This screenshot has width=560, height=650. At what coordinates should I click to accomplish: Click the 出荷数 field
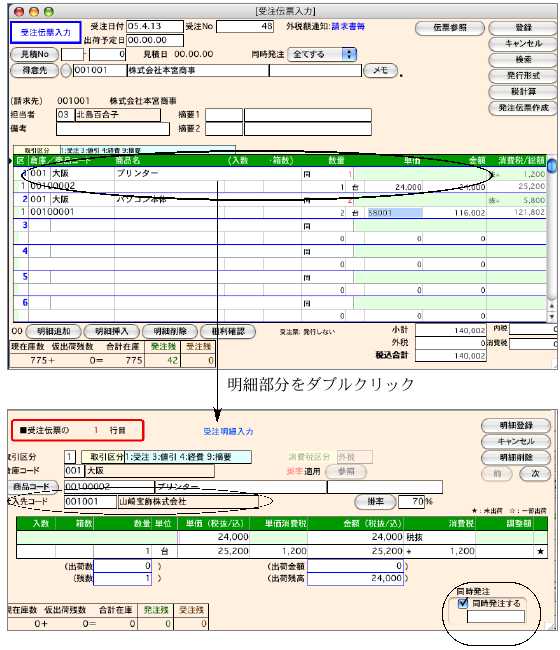pyautogui.click(x=123, y=566)
